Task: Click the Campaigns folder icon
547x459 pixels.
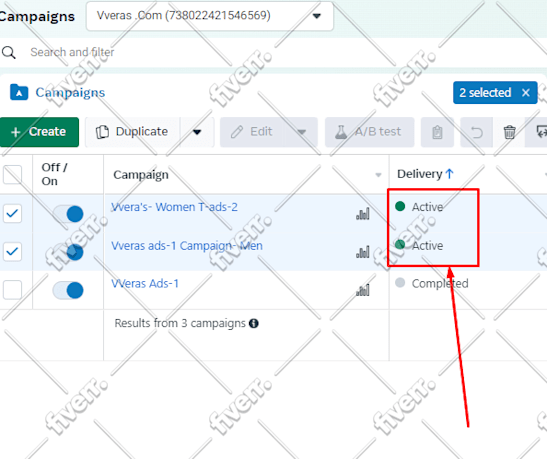Action: 19,92
